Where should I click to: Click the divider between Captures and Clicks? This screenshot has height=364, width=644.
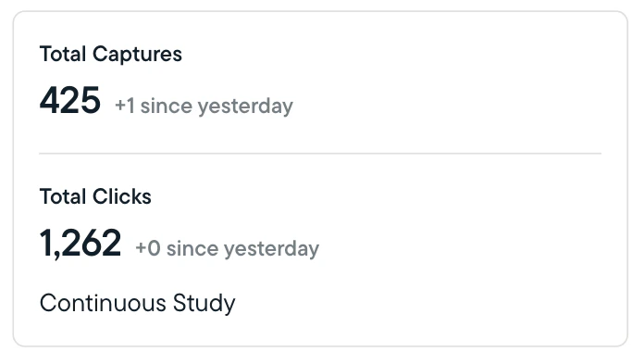click(320, 154)
